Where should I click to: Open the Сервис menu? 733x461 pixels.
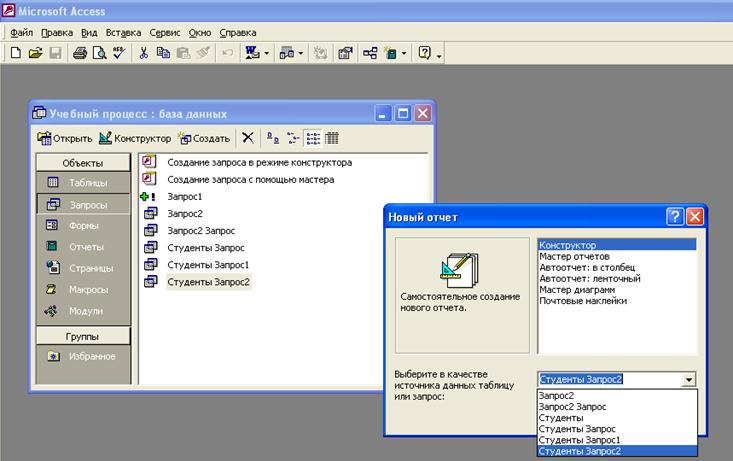point(165,33)
